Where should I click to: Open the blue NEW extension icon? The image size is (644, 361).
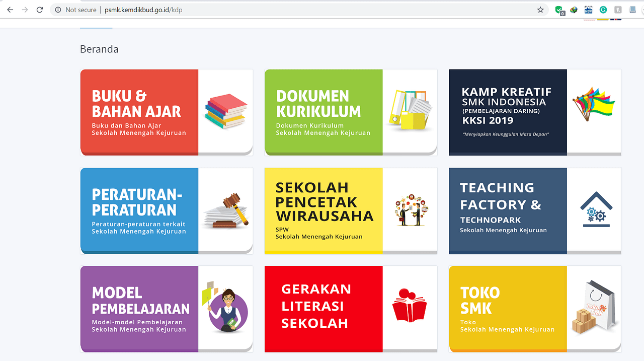tap(588, 10)
